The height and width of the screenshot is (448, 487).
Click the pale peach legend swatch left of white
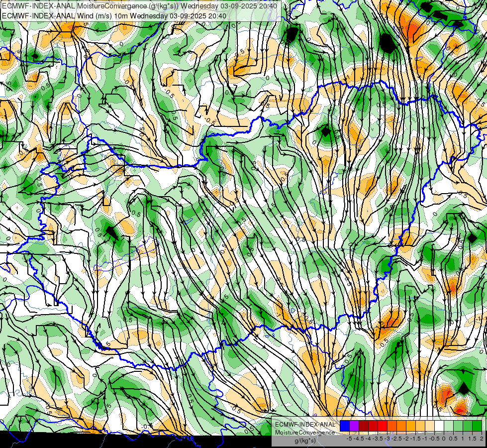[x=430, y=426]
